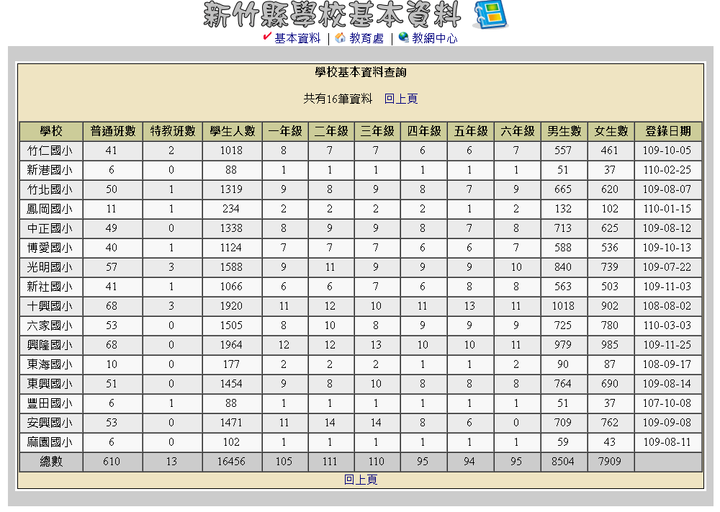Click 回上頁 link next to 共有16筆資料

401,99
